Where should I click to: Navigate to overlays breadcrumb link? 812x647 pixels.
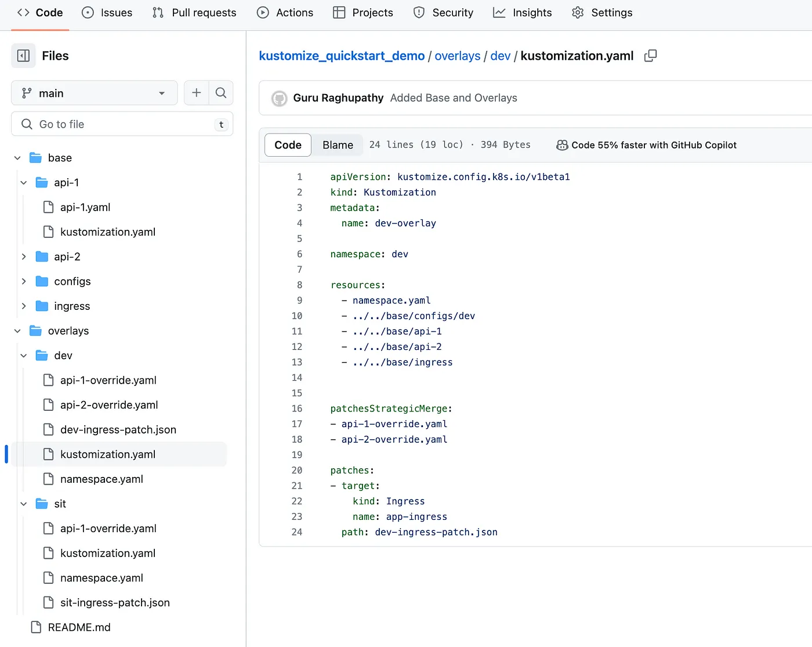coord(457,56)
